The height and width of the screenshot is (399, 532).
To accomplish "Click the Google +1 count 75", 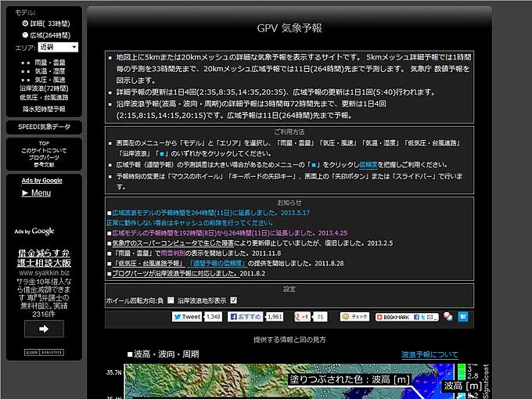I will coord(320,317).
